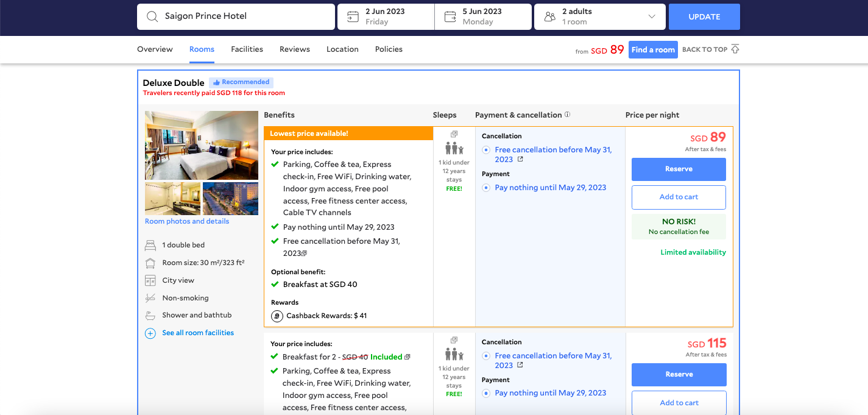Expand See all room facilities

tap(198, 333)
